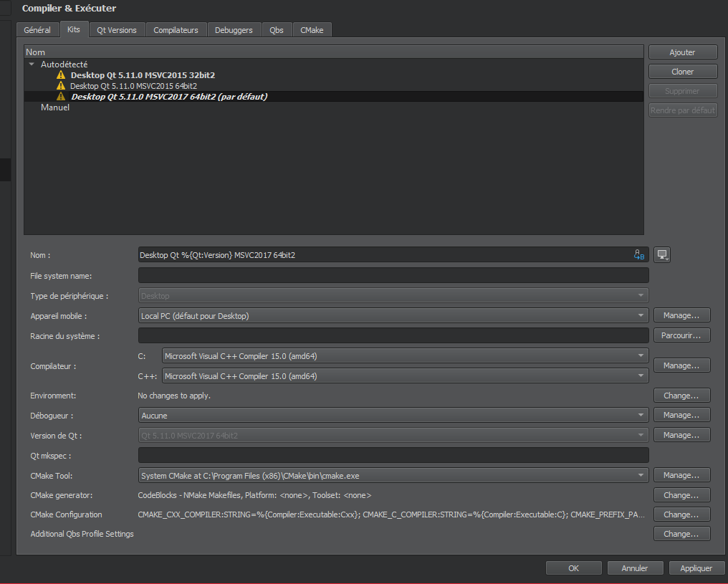Image resolution: width=728 pixels, height=584 pixels.
Task: Click the Cloner button
Action: pos(682,72)
